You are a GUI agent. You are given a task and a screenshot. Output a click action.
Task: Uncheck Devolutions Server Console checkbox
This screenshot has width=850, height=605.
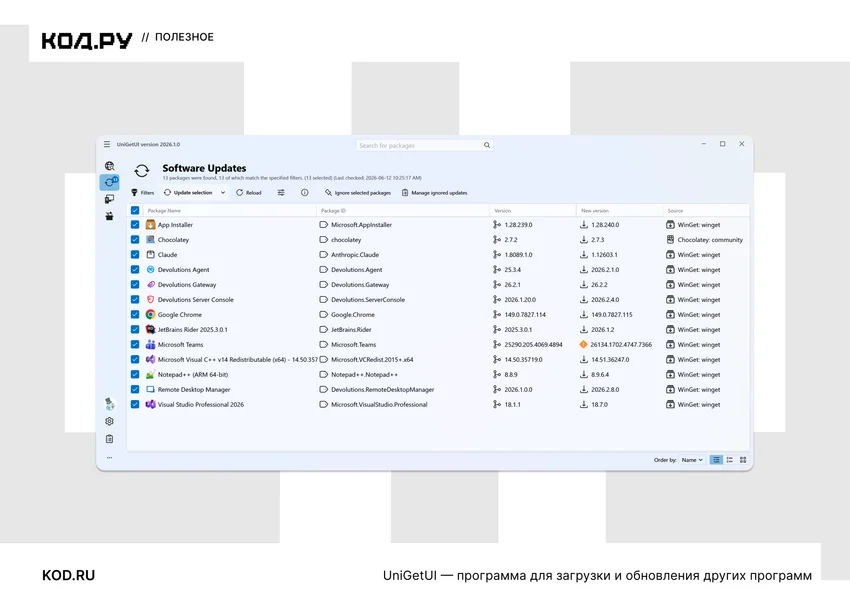coord(135,299)
